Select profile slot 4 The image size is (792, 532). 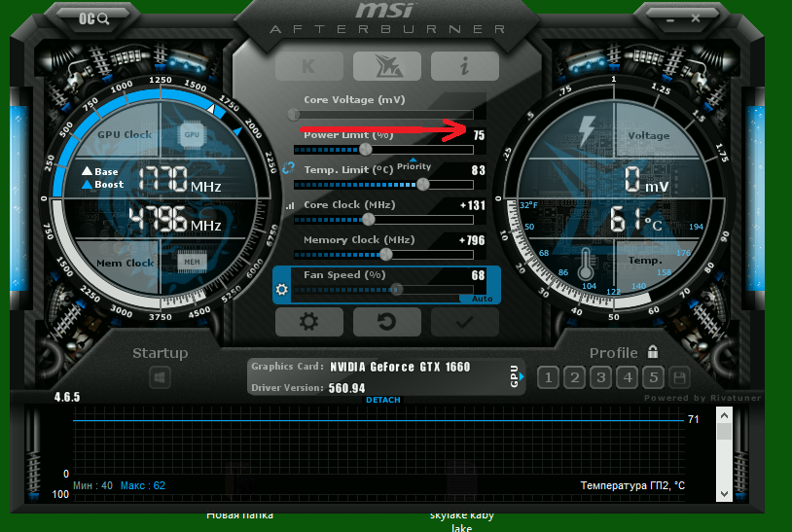click(628, 377)
